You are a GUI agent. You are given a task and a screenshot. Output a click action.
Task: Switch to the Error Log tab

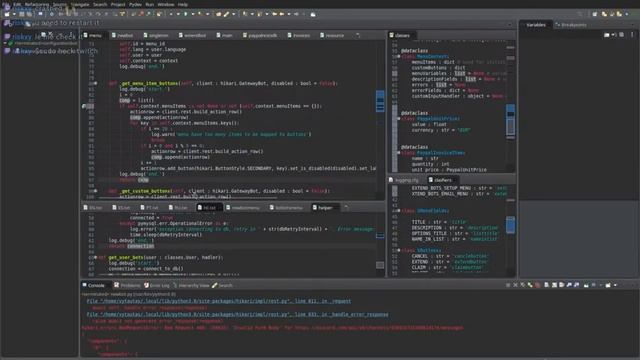point(157,285)
